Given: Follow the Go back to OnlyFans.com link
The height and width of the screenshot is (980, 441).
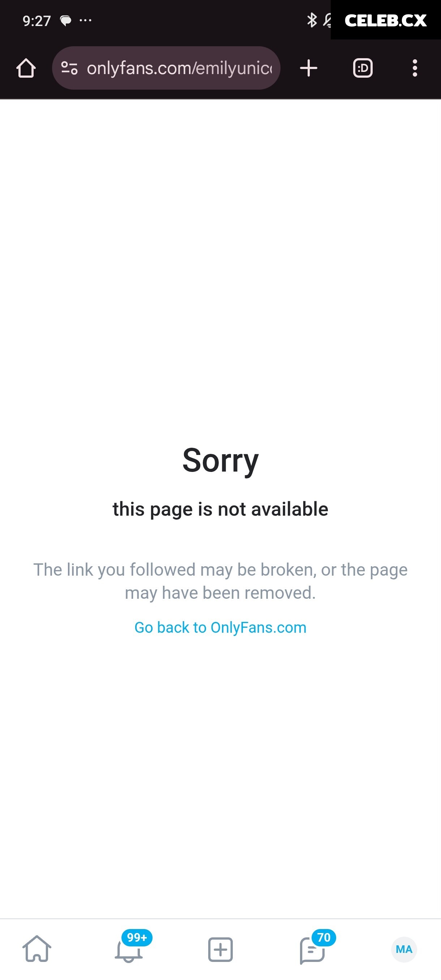Looking at the screenshot, I should tap(220, 627).
